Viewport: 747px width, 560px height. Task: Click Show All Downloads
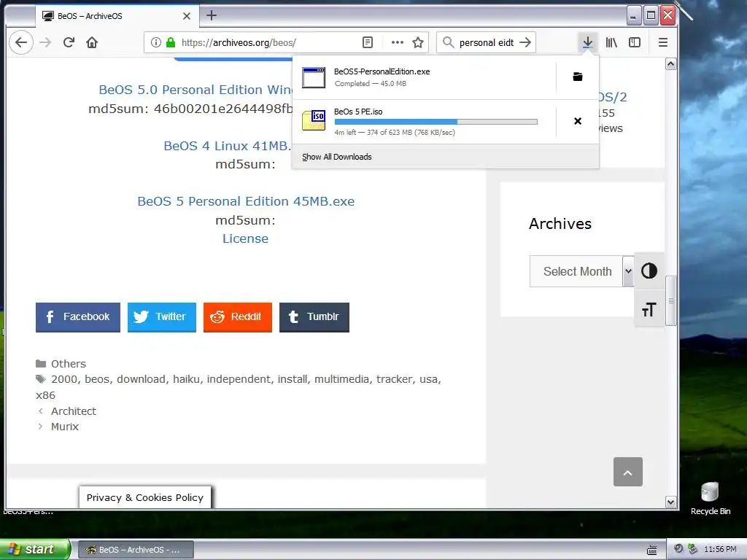[337, 157]
